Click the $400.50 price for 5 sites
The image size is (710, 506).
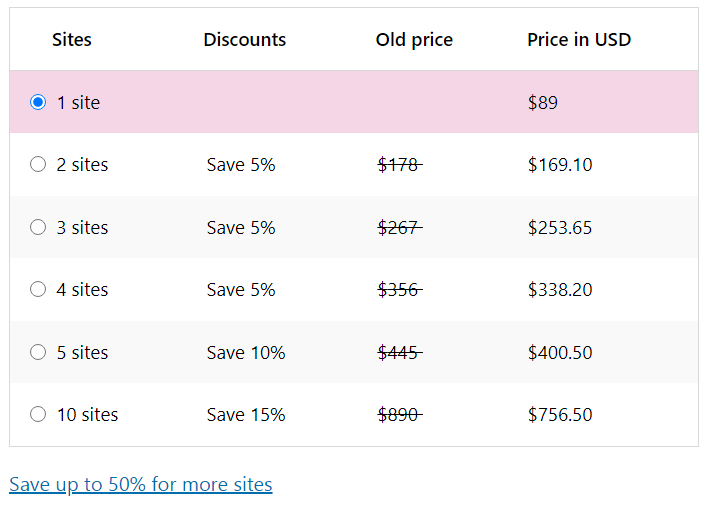click(x=560, y=353)
